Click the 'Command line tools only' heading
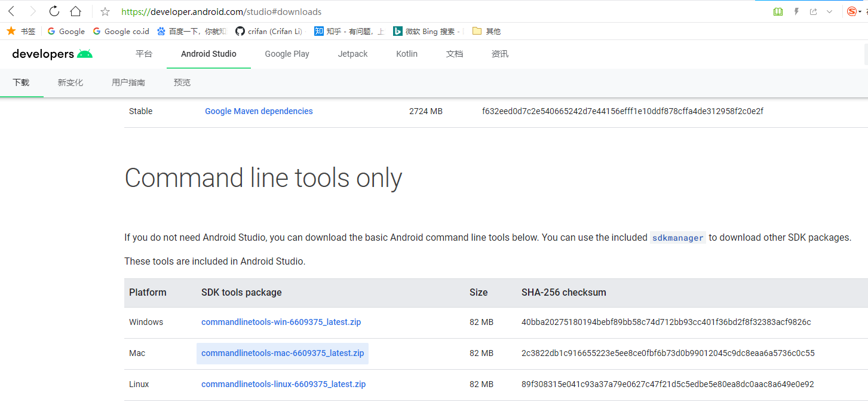Image resolution: width=868 pixels, height=405 pixels. pyautogui.click(x=263, y=178)
